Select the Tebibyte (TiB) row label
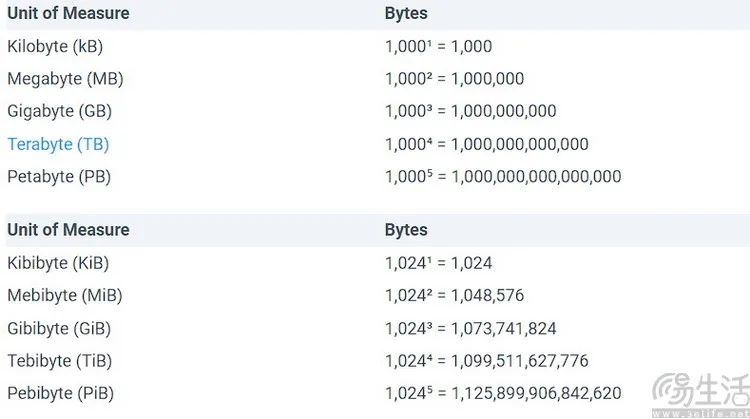The width and height of the screenshot is (750, 419). tap(59, 361)
